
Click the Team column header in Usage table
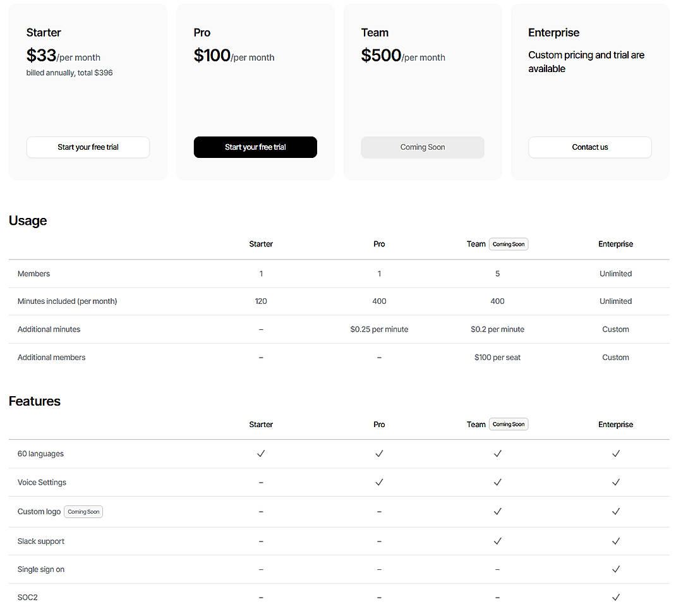[x=476, y=244]
